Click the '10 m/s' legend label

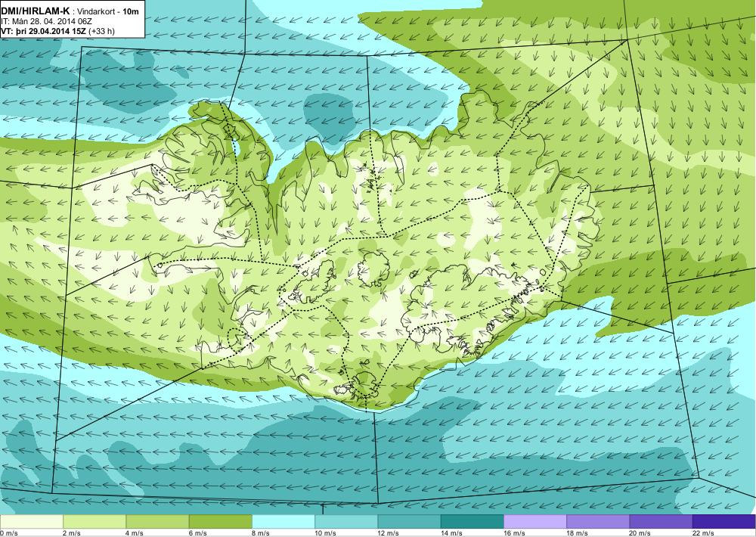(325, 532)
